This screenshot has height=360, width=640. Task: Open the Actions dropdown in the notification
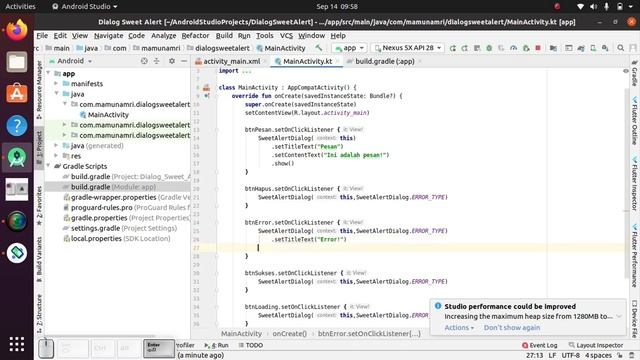coord(459,327)
